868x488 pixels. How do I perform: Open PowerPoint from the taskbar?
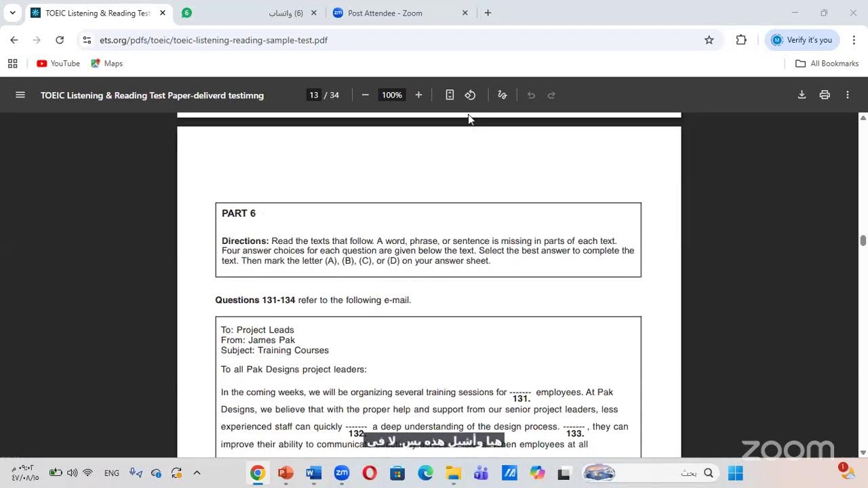coord(285,473)
